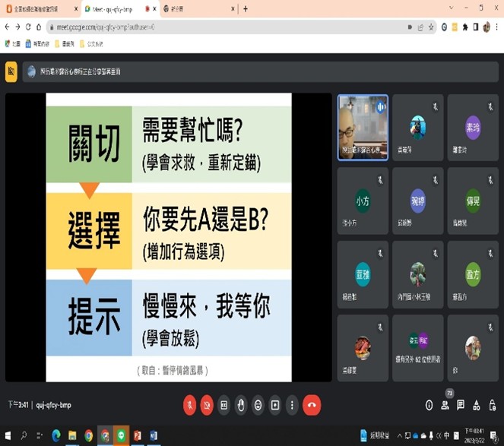Viewport: 504px width, 446px height.
Task: Close the Meet browser tab
Action: (x=154, y=9)
